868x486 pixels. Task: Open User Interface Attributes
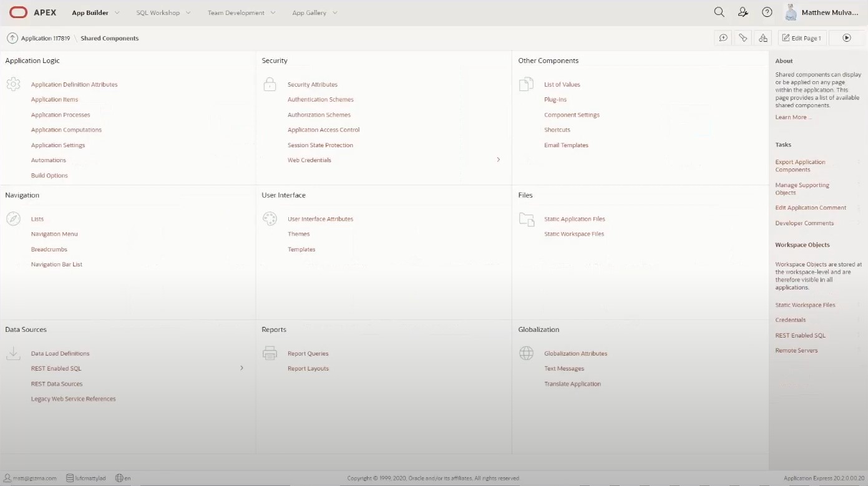(320, 219)
